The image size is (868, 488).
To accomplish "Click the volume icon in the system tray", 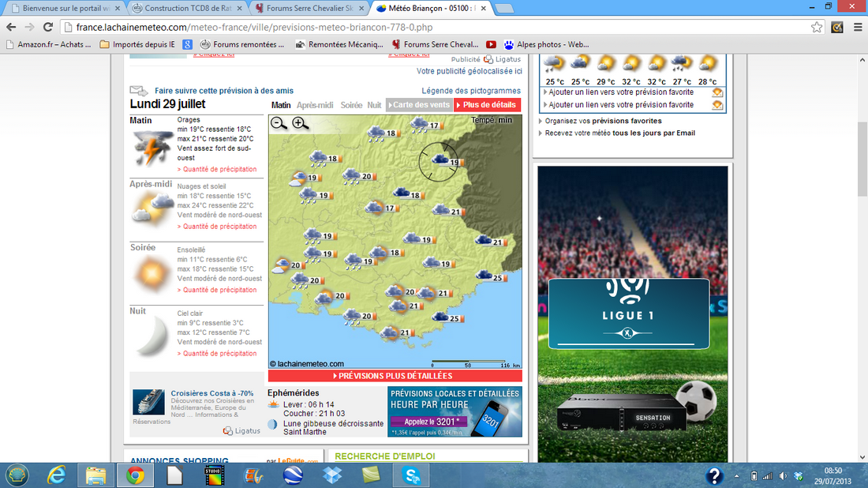I will coord(783,476).
